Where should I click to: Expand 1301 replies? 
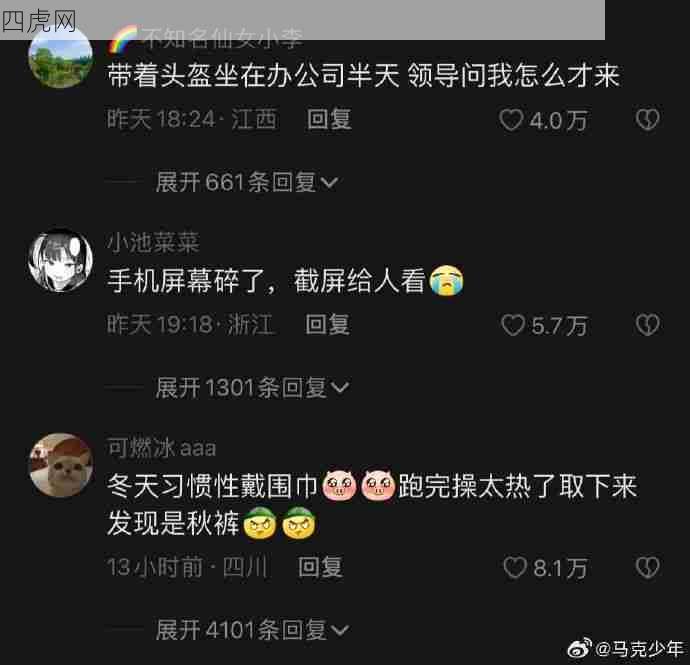tap(252, 387)
